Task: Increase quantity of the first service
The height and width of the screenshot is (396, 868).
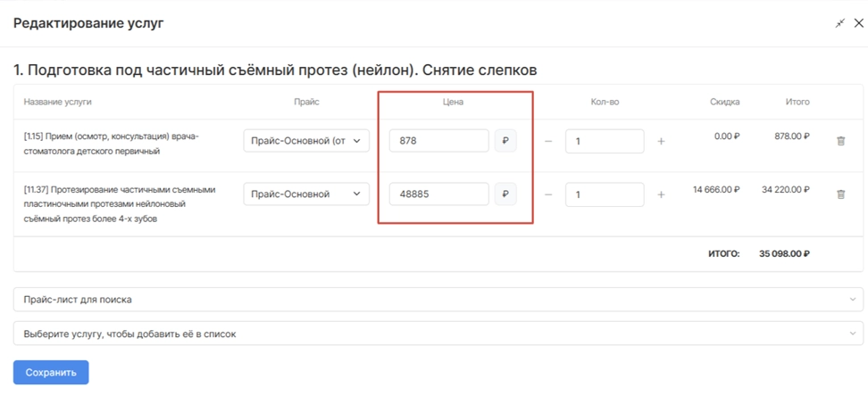Action: [661, 141]
